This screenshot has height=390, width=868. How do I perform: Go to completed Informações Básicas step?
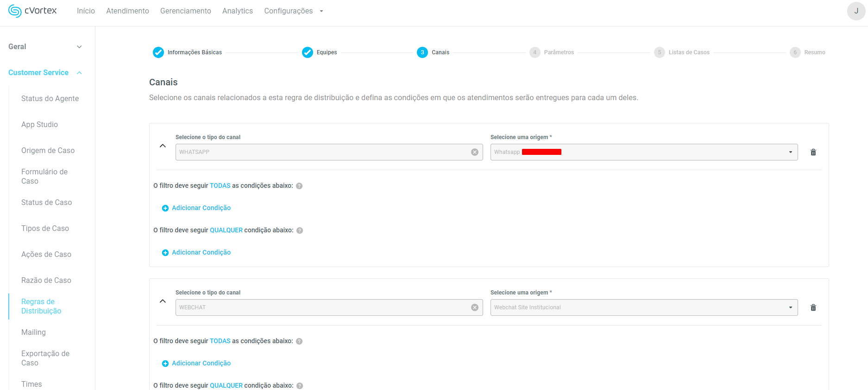158,52
